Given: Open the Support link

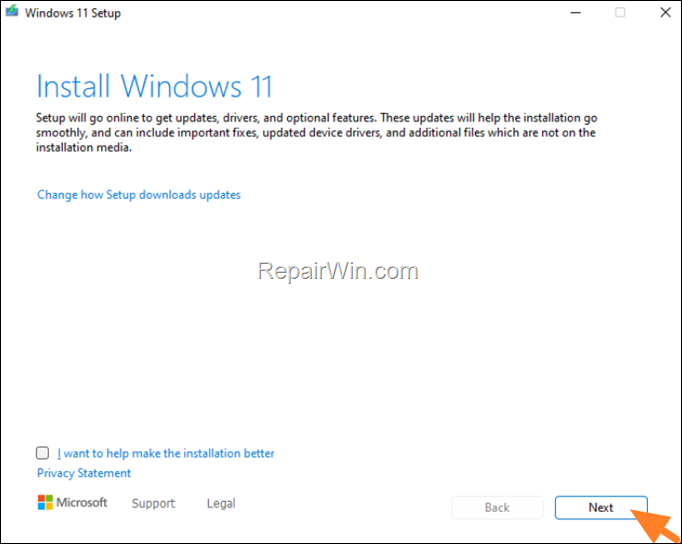Looking at the screenshot, I should pos(154,504).
